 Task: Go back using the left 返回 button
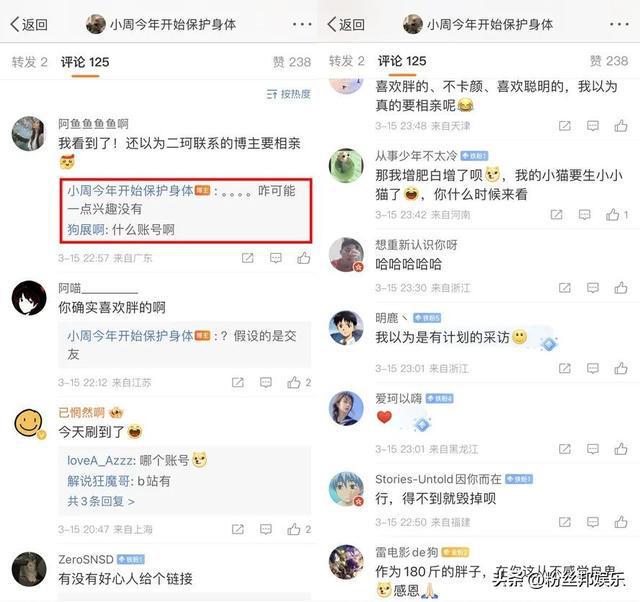29,24
